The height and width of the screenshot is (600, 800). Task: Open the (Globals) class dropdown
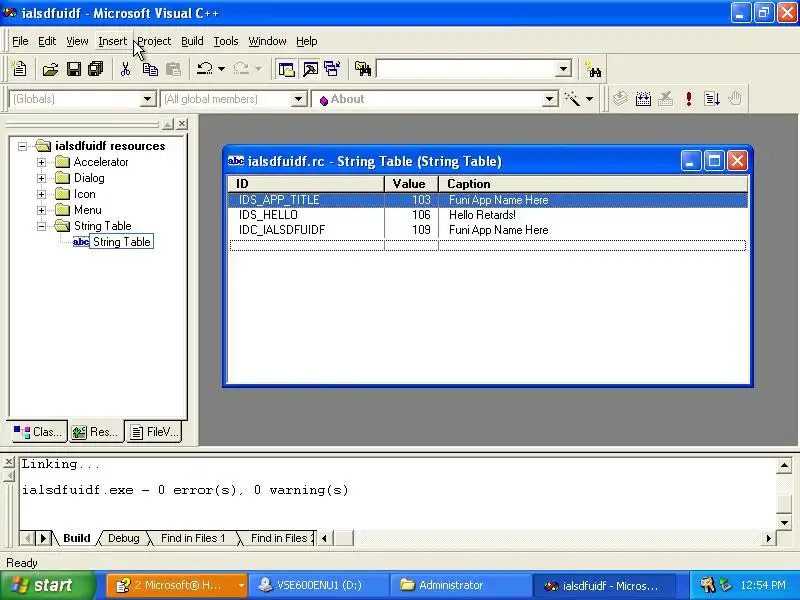coord(147,98)
